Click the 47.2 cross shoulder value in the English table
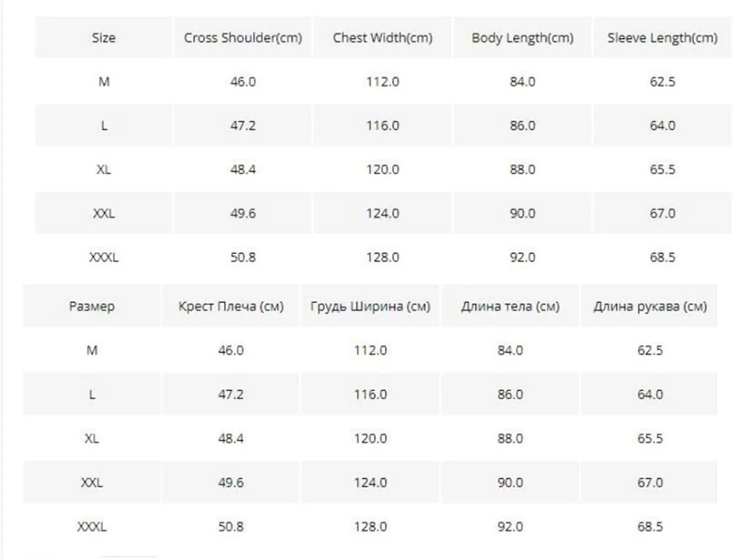 coord(243,126)
